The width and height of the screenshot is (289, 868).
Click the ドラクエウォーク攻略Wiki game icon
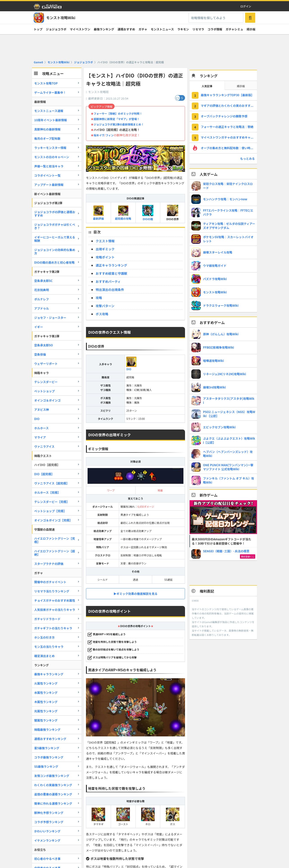(x=196, y=306)
